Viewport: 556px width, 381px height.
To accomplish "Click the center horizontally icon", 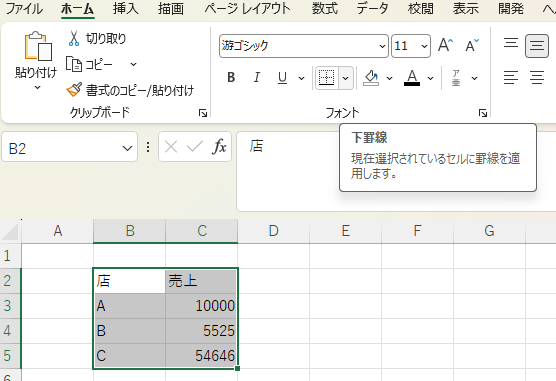I will coord(537,77).
